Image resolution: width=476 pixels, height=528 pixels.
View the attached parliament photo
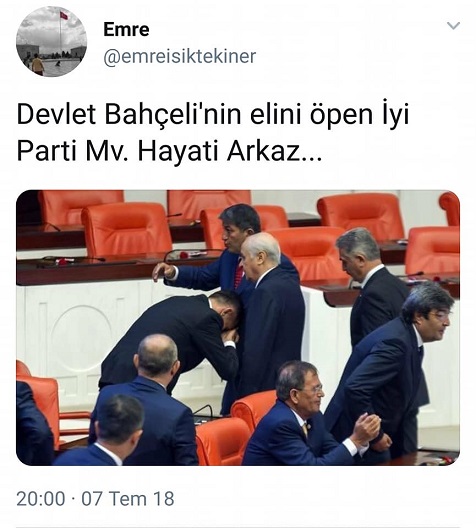(238, 328)
